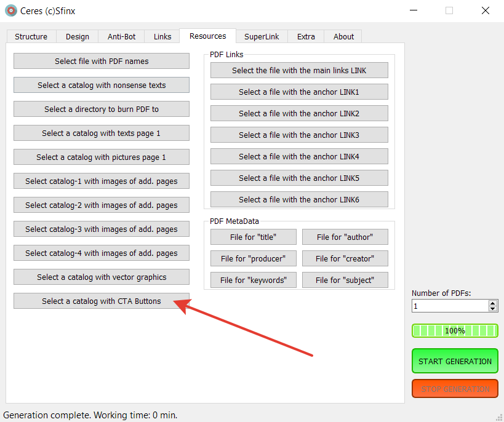Click Select file with PDF names
This screenshot has width=504, height=422.
102,61
